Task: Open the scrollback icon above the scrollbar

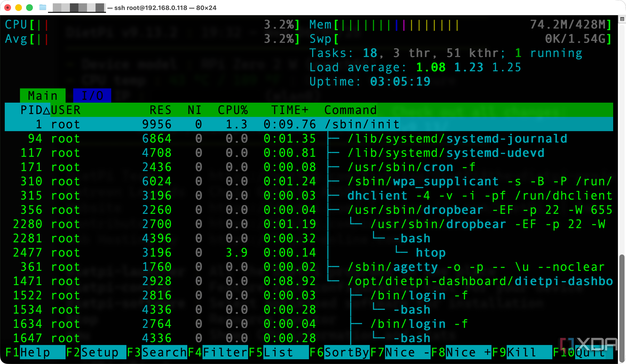Action: (622, 19)
